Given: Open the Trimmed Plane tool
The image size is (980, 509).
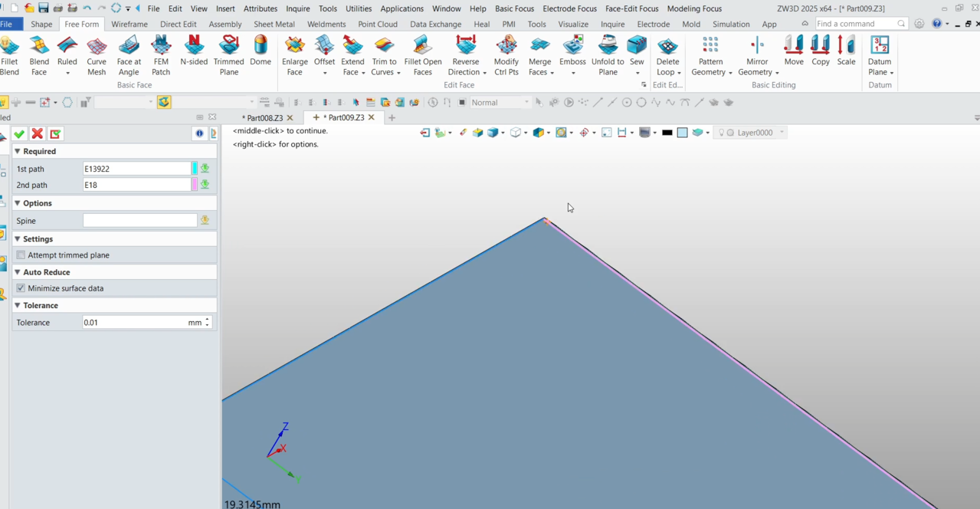Looking at the screenshot, I should [228, 48].
